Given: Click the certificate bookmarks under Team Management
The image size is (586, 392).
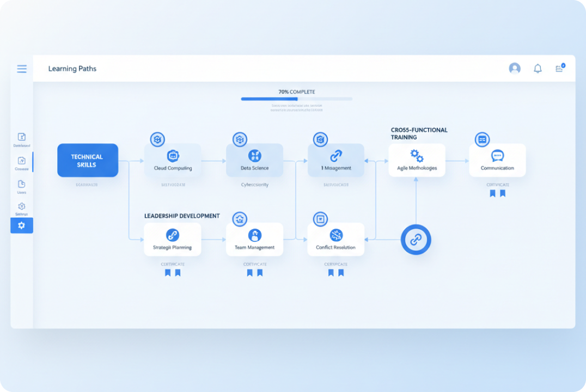Looking at the screenshot, I should click(255, 273).
